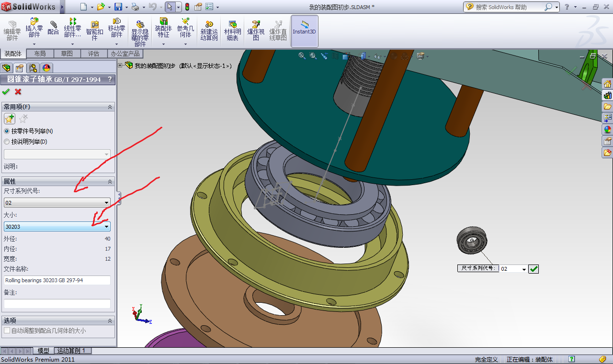The height and width of the screenshot is (364, 613).
Task: Click the 备注 comment input field
Action: click(57, 304)
